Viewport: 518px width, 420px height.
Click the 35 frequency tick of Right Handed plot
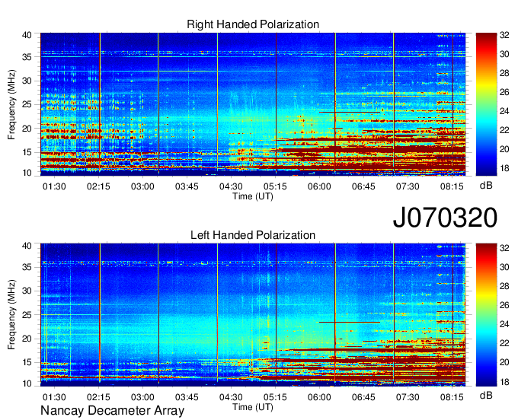point(27,57)
